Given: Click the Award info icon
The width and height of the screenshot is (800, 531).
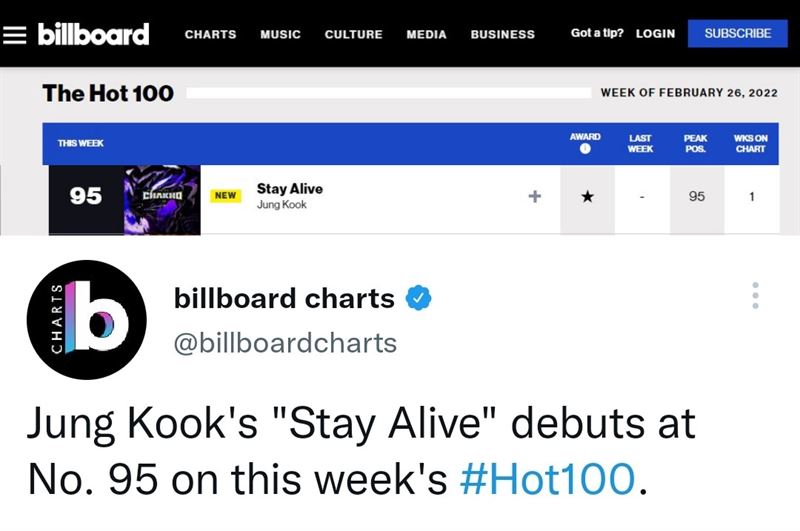Looking at the screenshot, I should [584, 149].
